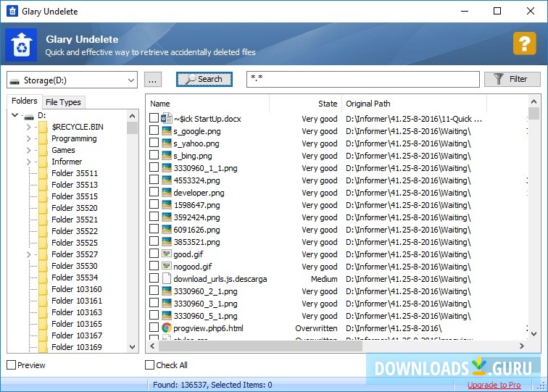Click the image icon of s_bing.png
The width and height of the screenshot is (548, 392).
point(167,156)
